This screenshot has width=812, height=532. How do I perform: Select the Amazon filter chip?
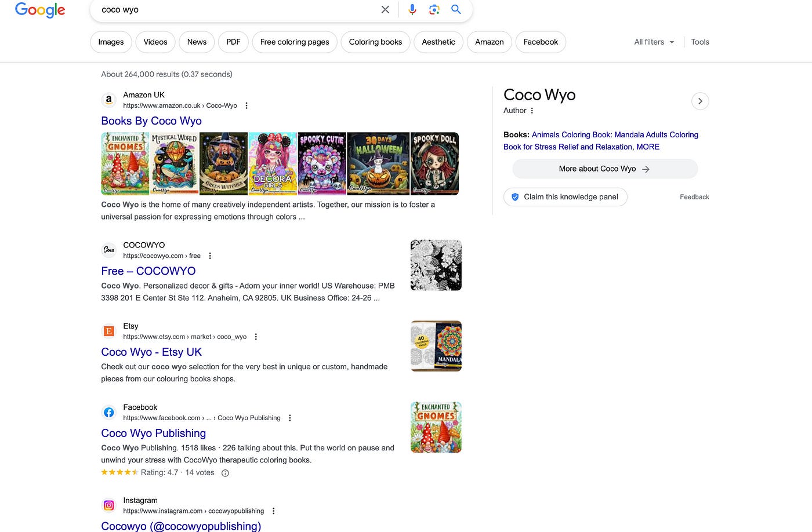point(490,42)
